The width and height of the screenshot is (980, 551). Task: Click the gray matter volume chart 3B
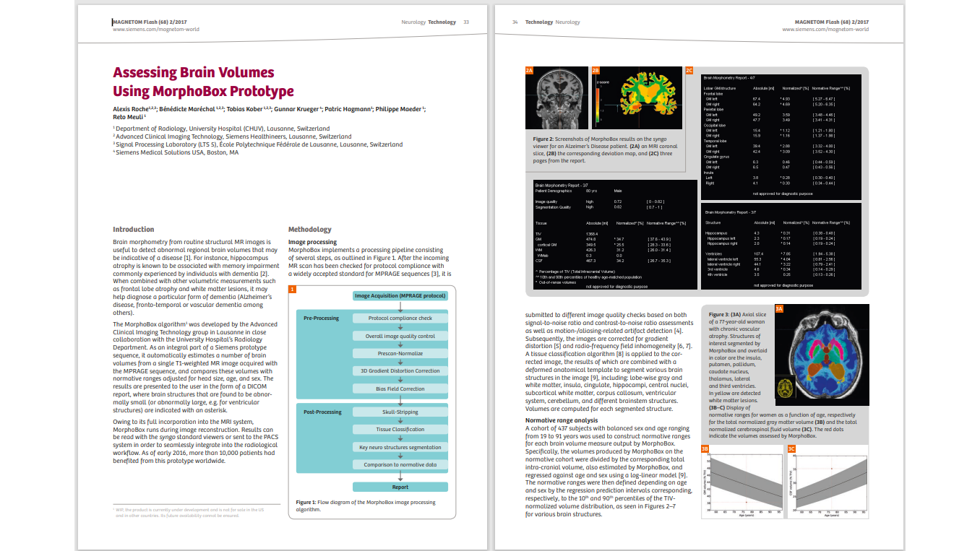742,482
